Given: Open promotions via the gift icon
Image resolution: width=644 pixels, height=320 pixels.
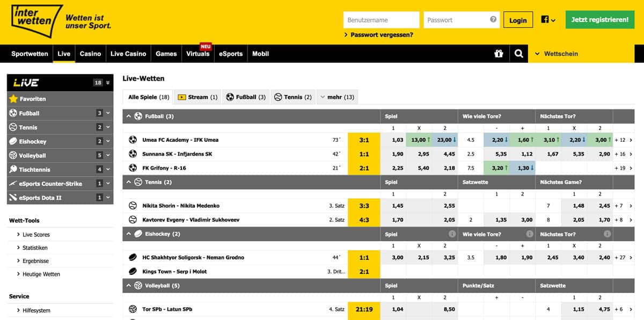Looking at the screenshot, I should coord(499,54).
